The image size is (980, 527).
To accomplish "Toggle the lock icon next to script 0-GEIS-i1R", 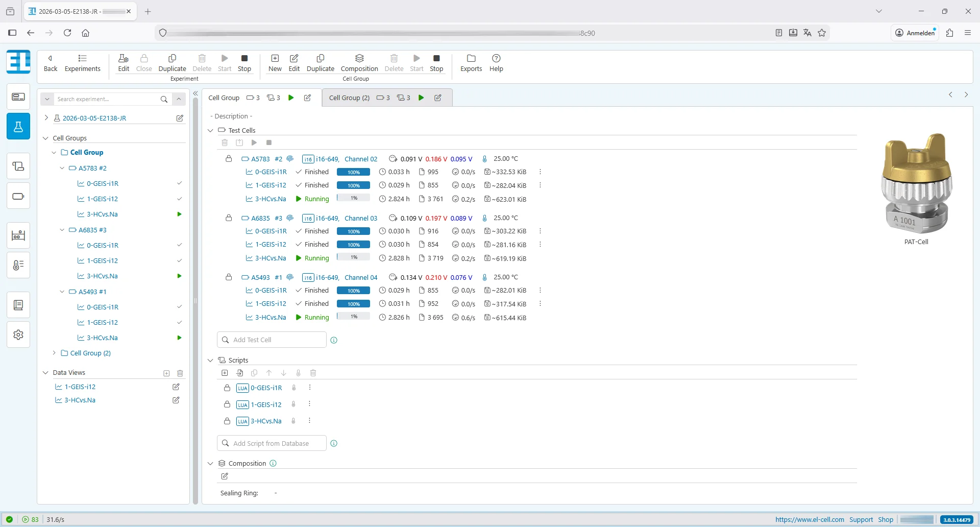I will point(227,388).
